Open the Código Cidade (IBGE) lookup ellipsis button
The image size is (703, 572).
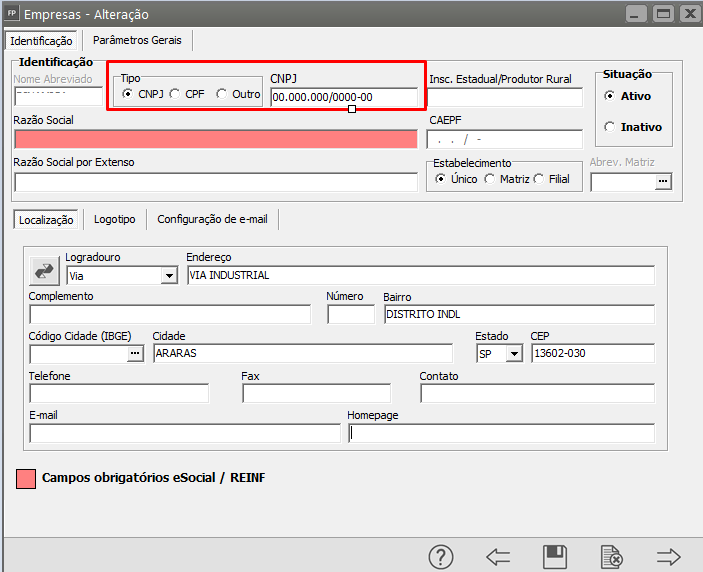pos(135,354)
